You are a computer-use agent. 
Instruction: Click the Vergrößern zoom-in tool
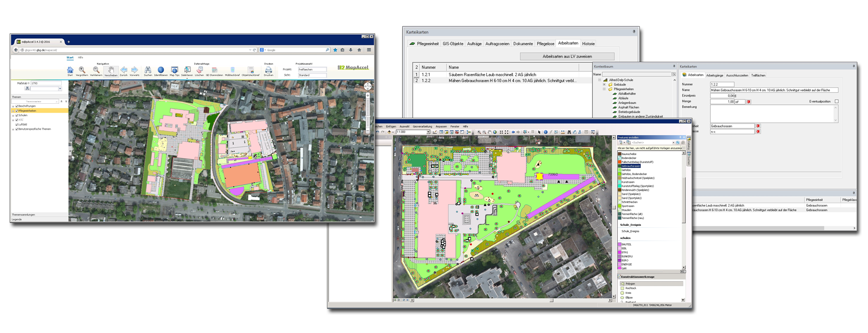[x=82, y=70]
